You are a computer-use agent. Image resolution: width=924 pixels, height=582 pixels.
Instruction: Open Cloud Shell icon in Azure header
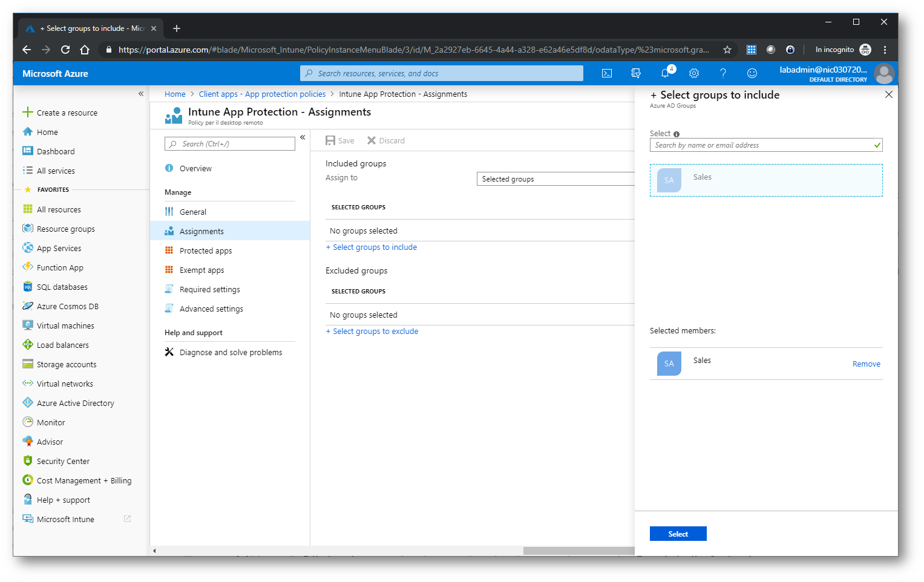tap(607, 73)
